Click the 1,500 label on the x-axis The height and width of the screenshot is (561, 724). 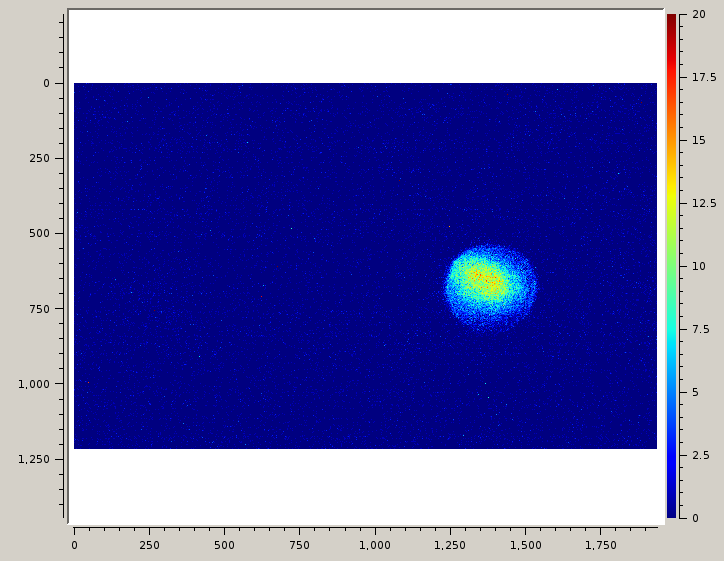coord(525,545)
